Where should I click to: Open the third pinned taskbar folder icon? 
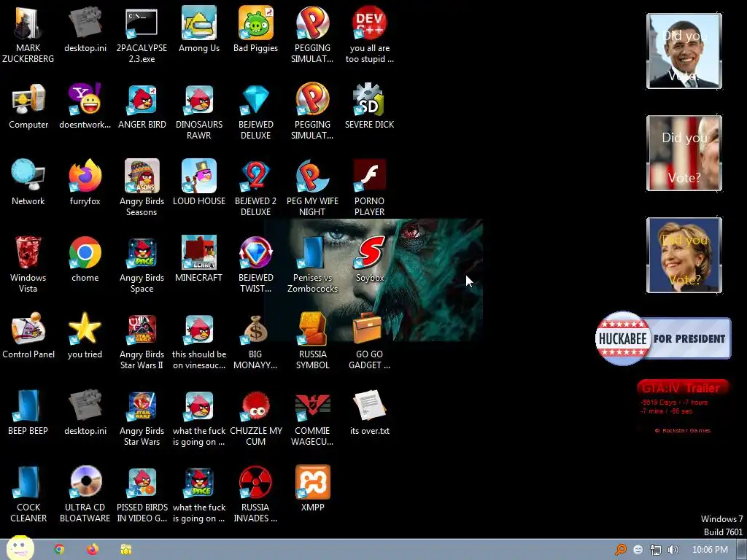pos(125,550)
